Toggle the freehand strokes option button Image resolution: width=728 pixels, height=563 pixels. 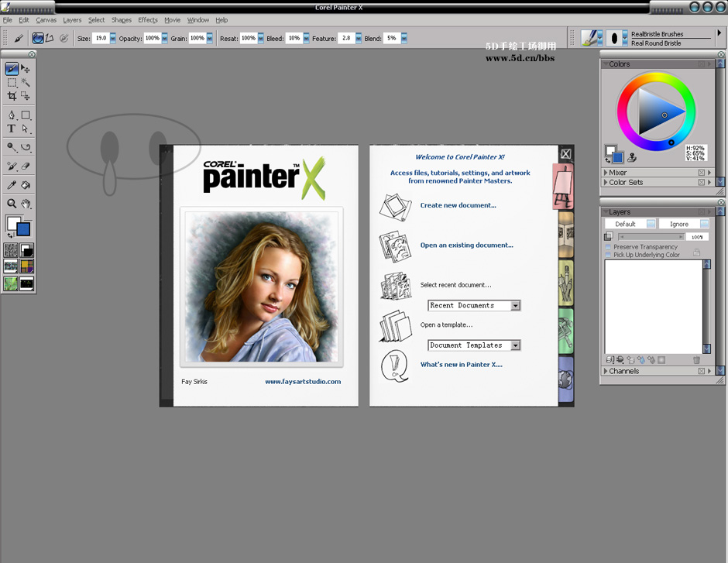[x=38, y=38]
